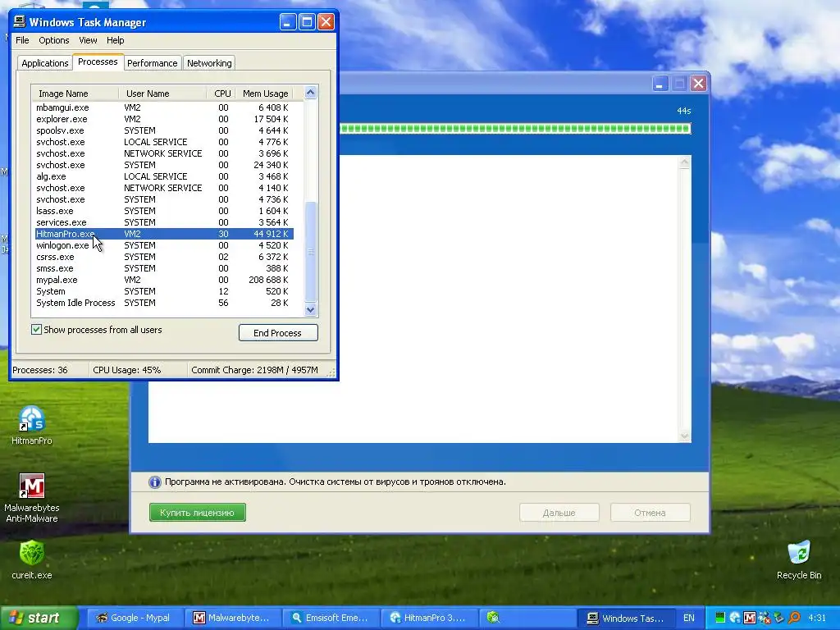Select the mypal.exe process row

[163, 280]
